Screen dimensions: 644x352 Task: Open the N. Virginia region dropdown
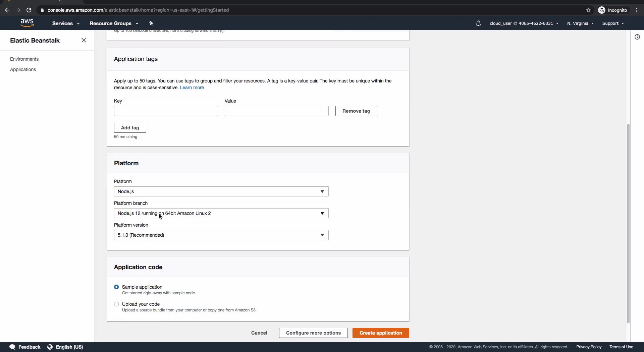[x=580, y=23]
